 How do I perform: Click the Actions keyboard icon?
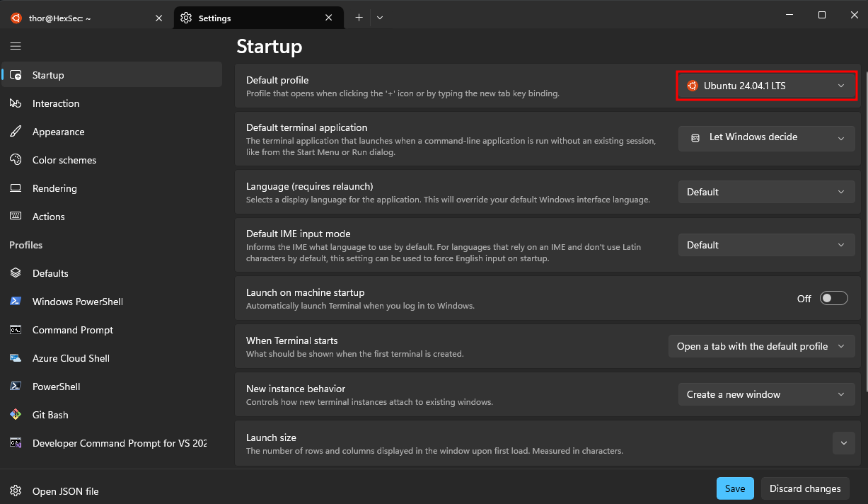coord(16,217)
